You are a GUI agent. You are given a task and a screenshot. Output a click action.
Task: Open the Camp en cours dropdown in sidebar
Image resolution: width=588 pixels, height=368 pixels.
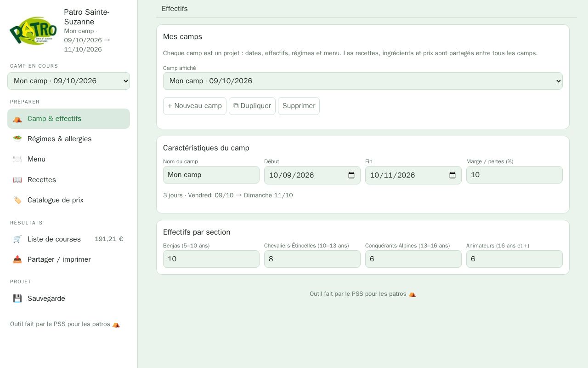click(68, 81)
